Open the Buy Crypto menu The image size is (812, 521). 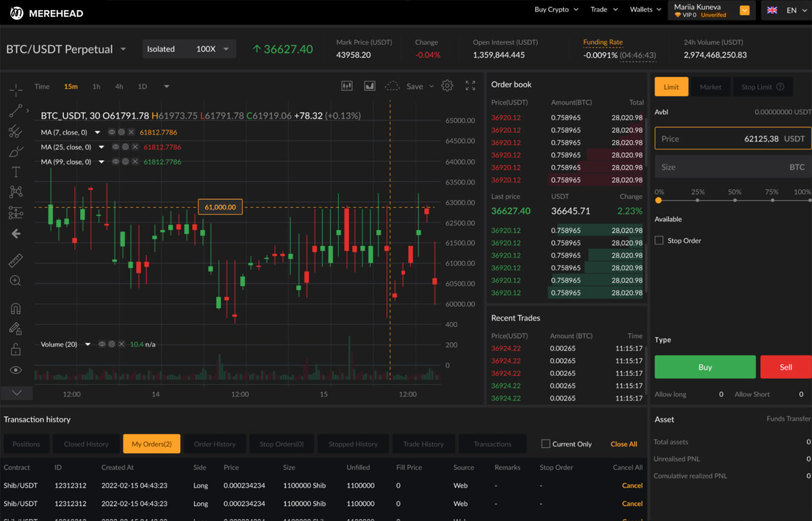point(556,10)
